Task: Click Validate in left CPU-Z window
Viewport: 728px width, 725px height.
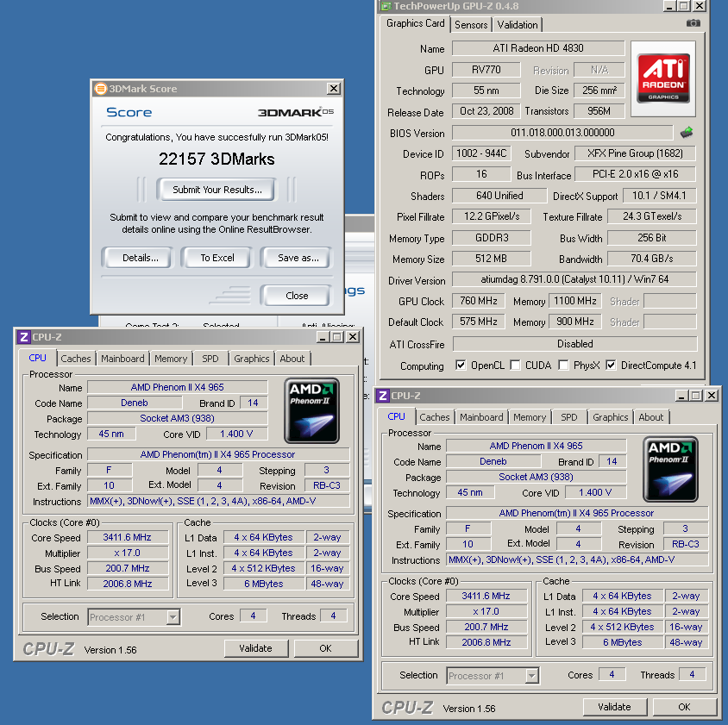Action: pyautogui.click(x=255, y=648)
